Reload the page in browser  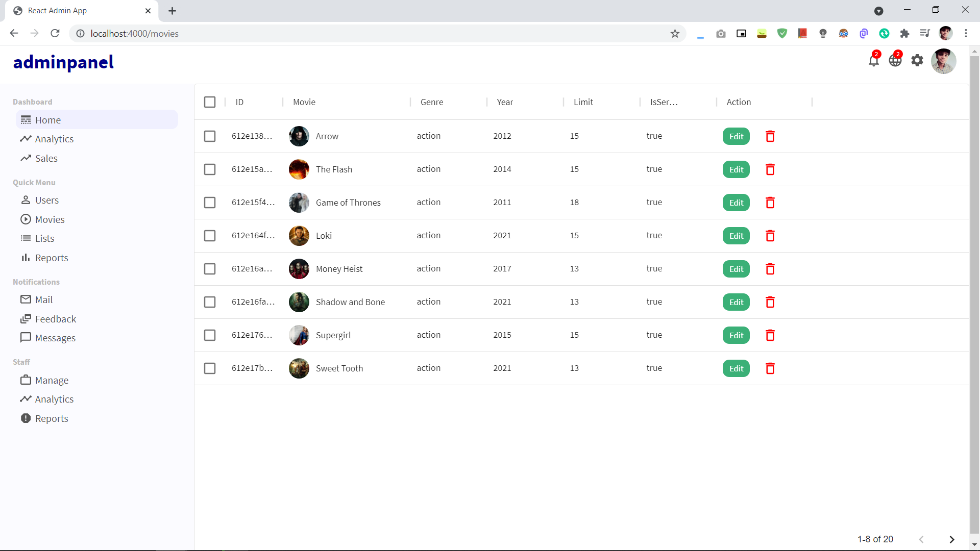55,34
